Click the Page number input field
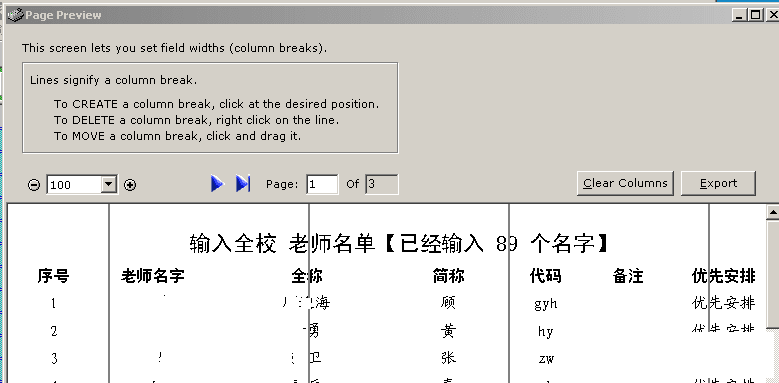Viewport: 779px width, 383px height. click(322, 184)
